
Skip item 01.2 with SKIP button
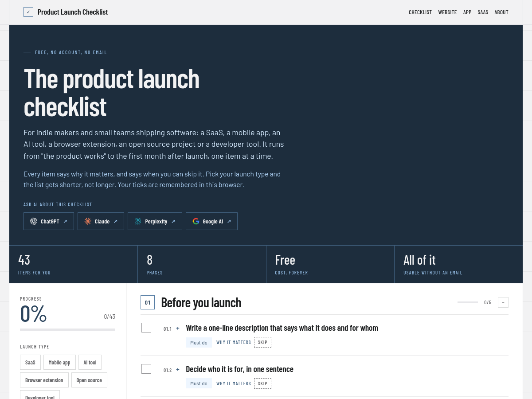pyautogui.click(x=262, y=383)
